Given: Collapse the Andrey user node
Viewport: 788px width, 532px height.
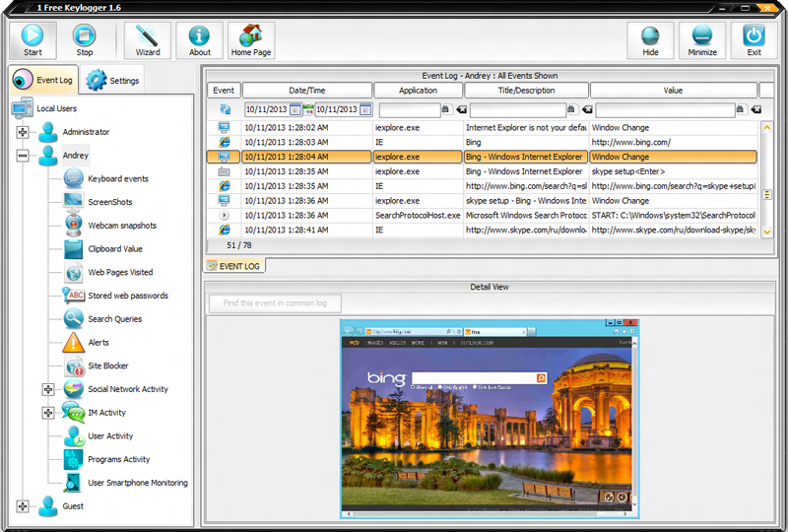Looking at the screenshot, I should coord(23,156).
